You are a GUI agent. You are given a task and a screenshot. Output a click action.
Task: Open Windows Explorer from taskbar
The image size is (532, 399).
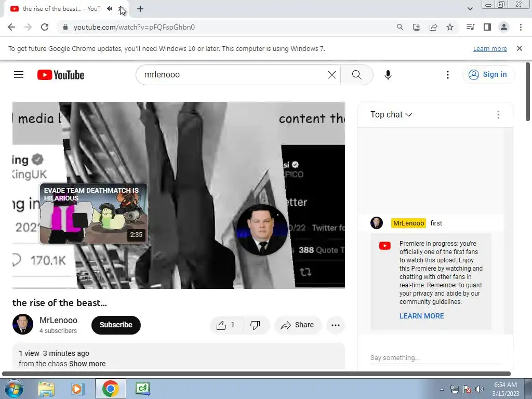pyautogui.click(x=46, y=389)
